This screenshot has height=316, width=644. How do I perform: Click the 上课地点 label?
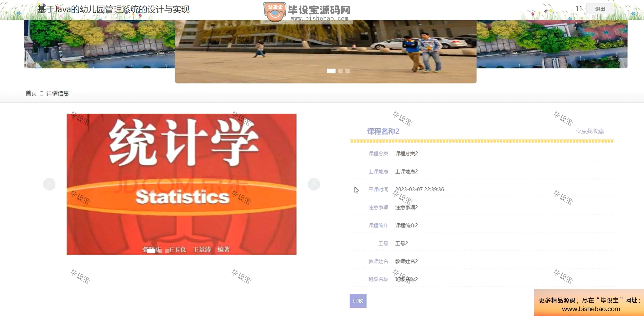click(378, 171)
